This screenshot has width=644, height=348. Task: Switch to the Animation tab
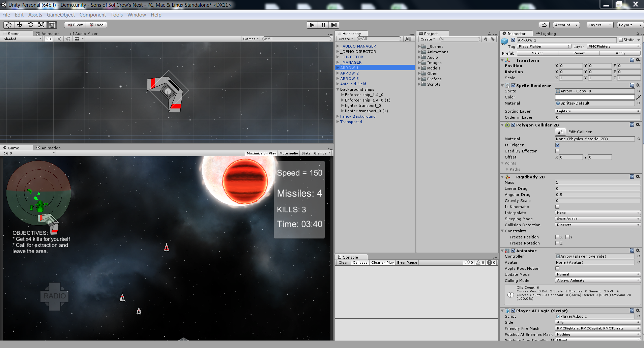pyautogui.click(x=49, y=148)
